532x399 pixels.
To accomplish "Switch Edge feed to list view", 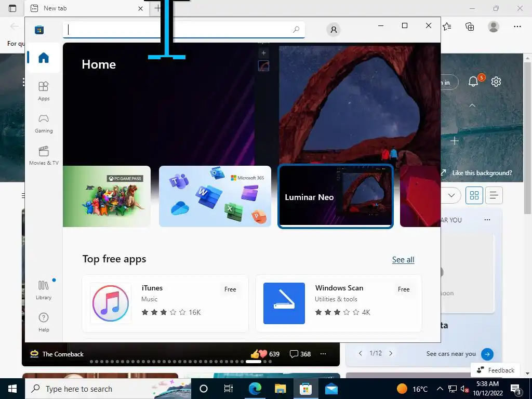I will pos(494,195).
